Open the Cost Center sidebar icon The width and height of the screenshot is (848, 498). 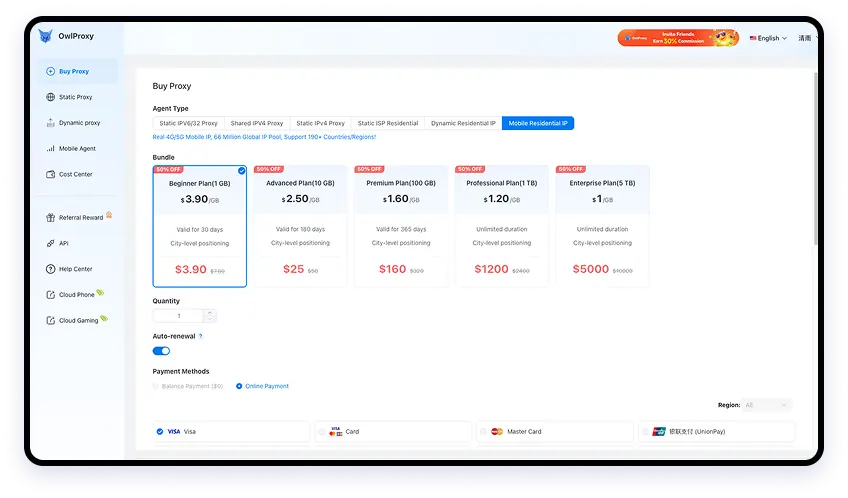[x=50, y=174]
